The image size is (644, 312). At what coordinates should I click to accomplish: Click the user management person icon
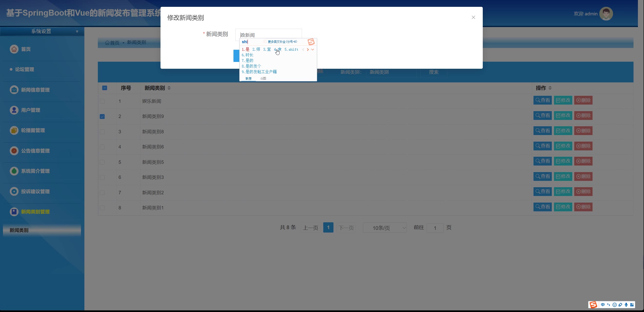coord(14,110)
